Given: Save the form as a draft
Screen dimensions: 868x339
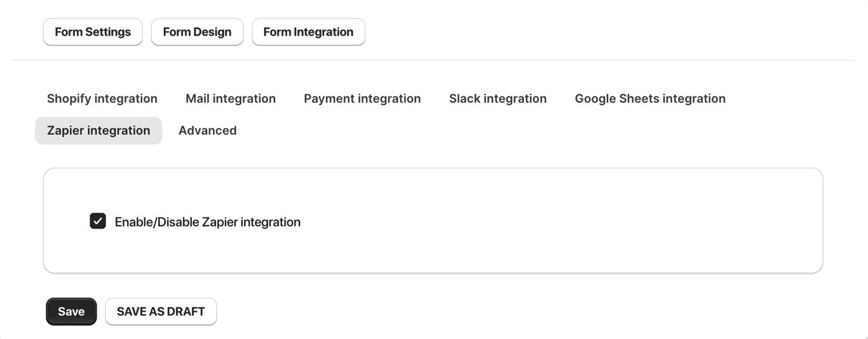Looking at the screenshot, I should 161,311.
